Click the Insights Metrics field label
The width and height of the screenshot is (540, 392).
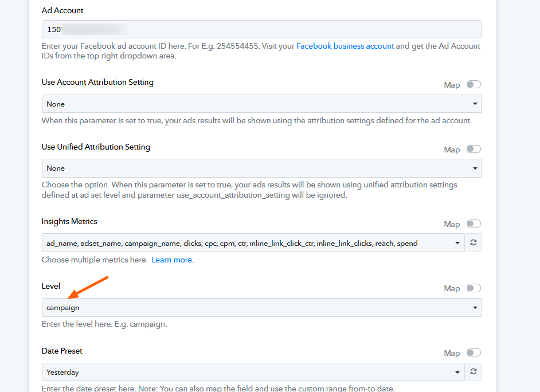(69, 221)
